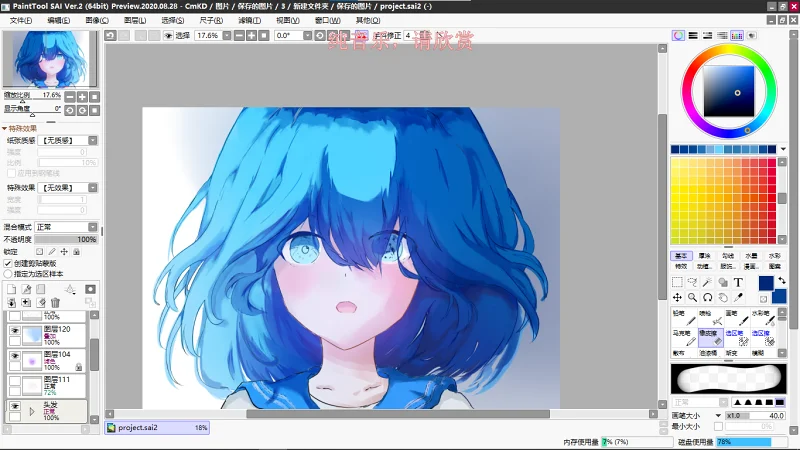
Task: Hide the 头发 layer folder
Action: [15, 406]
